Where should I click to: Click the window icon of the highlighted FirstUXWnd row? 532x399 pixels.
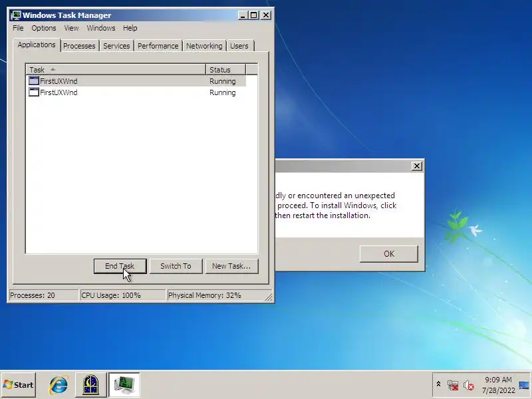tap(34, 80)
